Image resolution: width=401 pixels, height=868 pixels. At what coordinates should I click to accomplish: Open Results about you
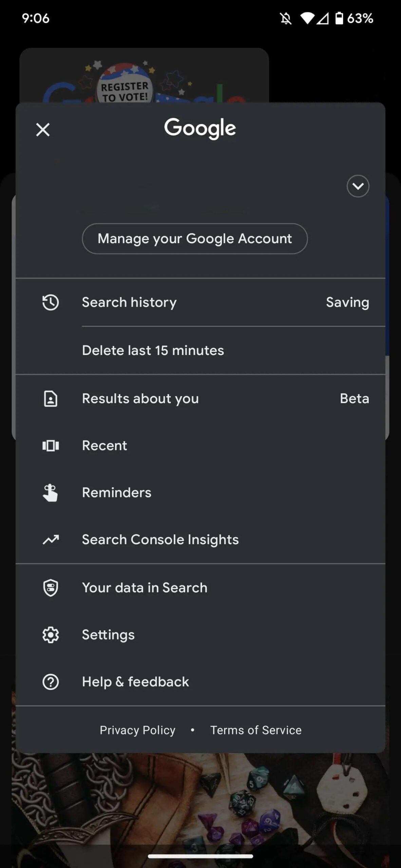(x=140, y=399)
